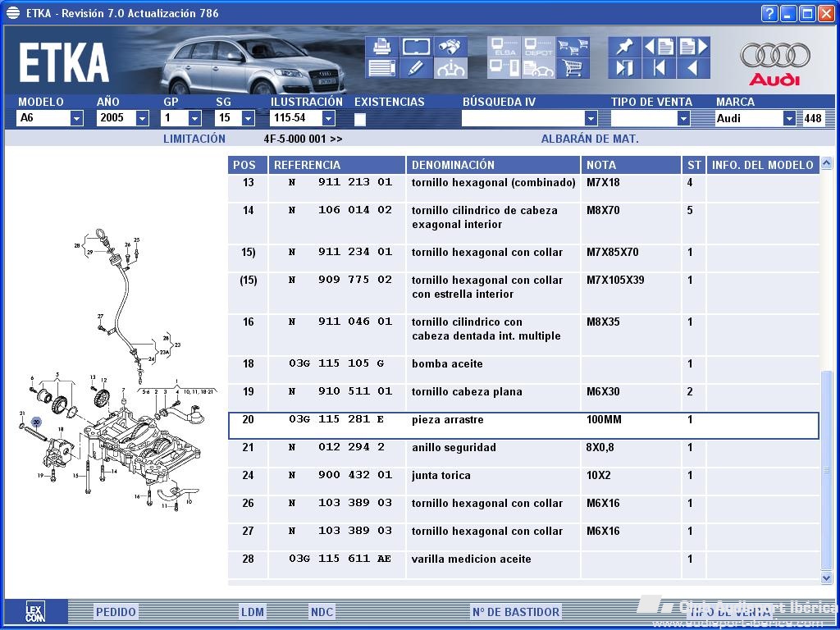Screen dimensions: 840x630
Task: Click the lined list icon below the printer
Action: (x=381, y=68)
